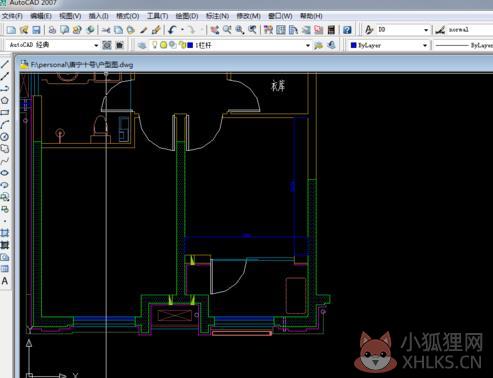
Task: Select the Ellipse draw tool
Action: click(x=5, y=173)
